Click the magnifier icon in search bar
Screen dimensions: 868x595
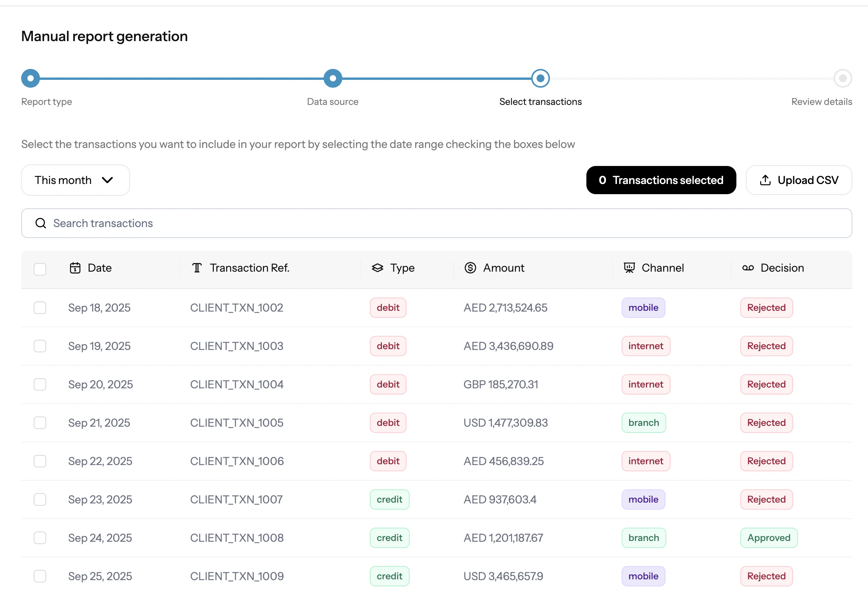pyautogui.click(x=41, y=223)
